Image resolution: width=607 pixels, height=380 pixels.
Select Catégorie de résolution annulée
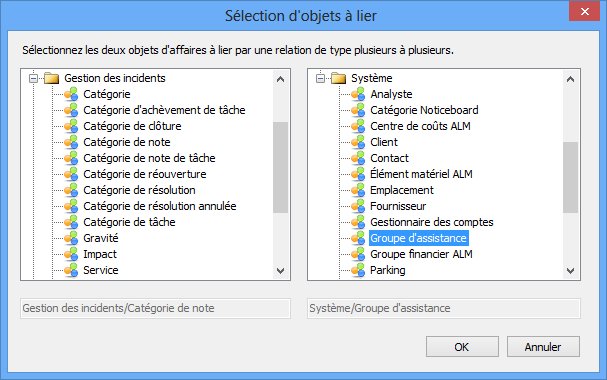point(160,206)
